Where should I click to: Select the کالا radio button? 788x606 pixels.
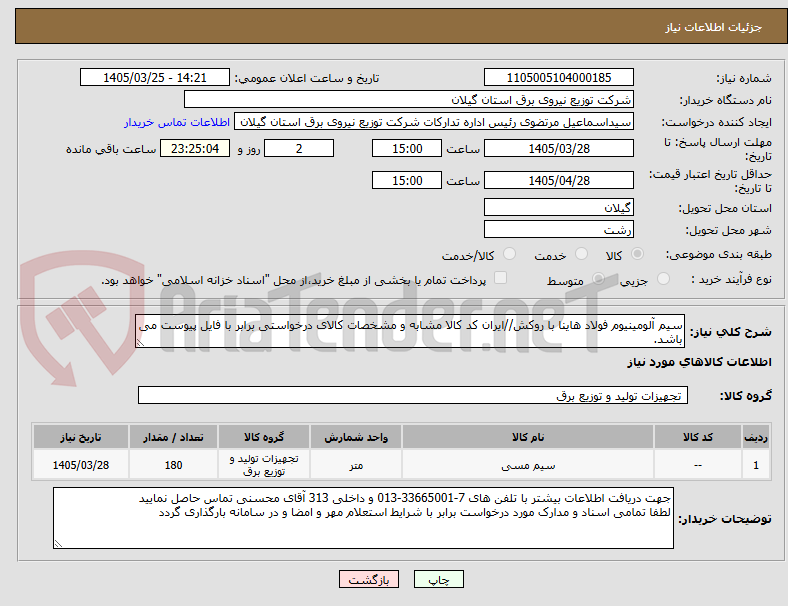(637, 254)
